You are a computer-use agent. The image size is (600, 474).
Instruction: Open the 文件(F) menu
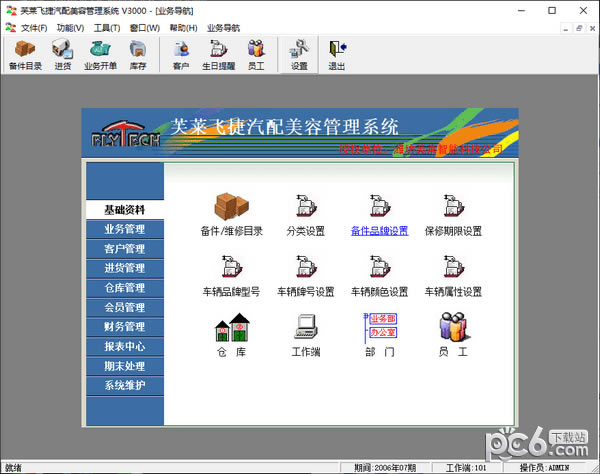click(x=33, y=27)
